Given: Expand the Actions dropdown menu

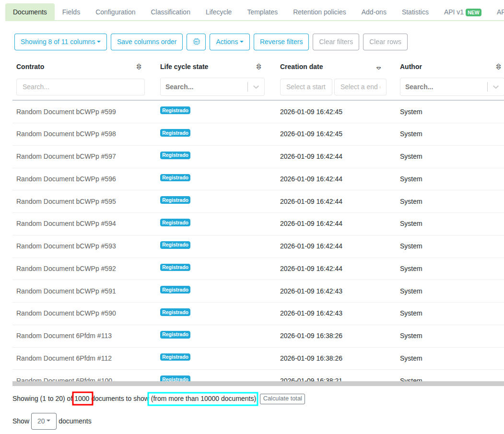Looking at the screenshot, I should [230, 42].
